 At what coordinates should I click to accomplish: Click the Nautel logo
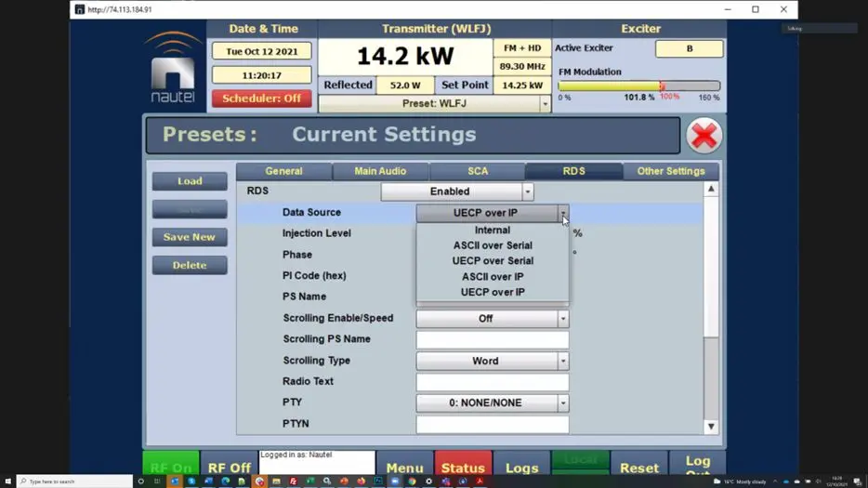point(173,67)
